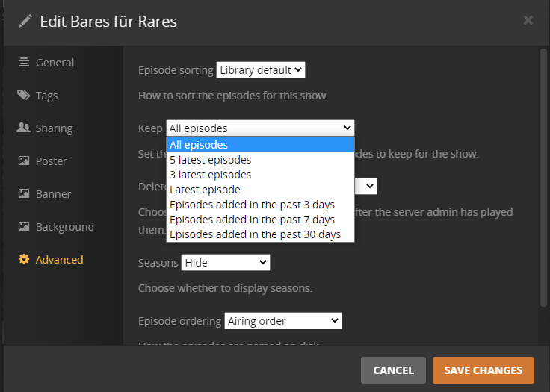Click the Save Changes button
The height and width of the screenshot is (392, 550).
click(x=483, y=370)
